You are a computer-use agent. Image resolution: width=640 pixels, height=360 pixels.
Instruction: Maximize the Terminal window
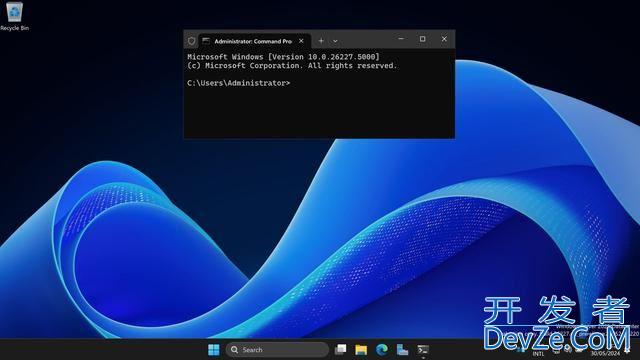[422, 39]
